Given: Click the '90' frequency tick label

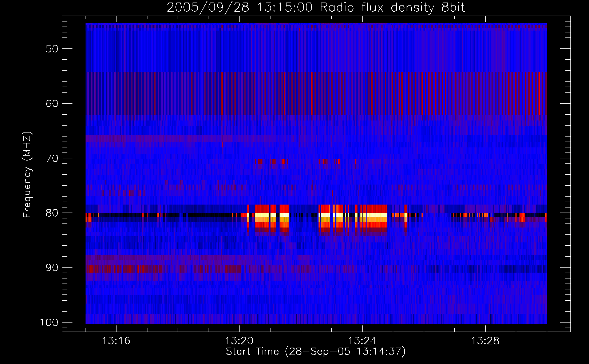Looking at the screenshot, I should click(52, 268).
